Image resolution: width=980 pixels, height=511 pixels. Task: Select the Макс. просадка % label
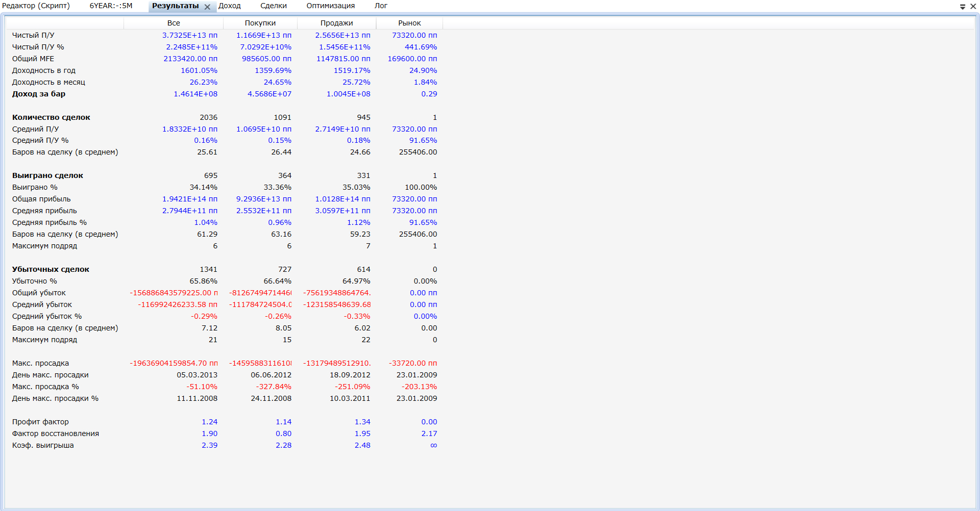pyautogui.click(x=45, y=387)
